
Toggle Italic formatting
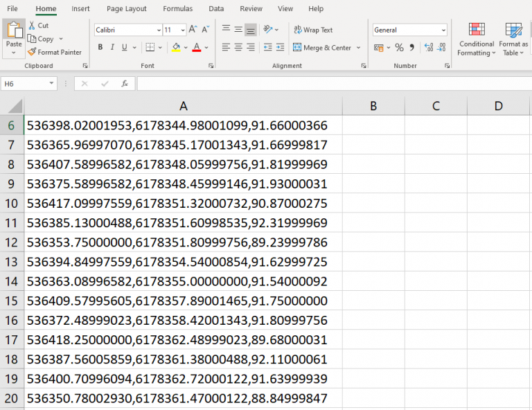[x=112, y=47]
